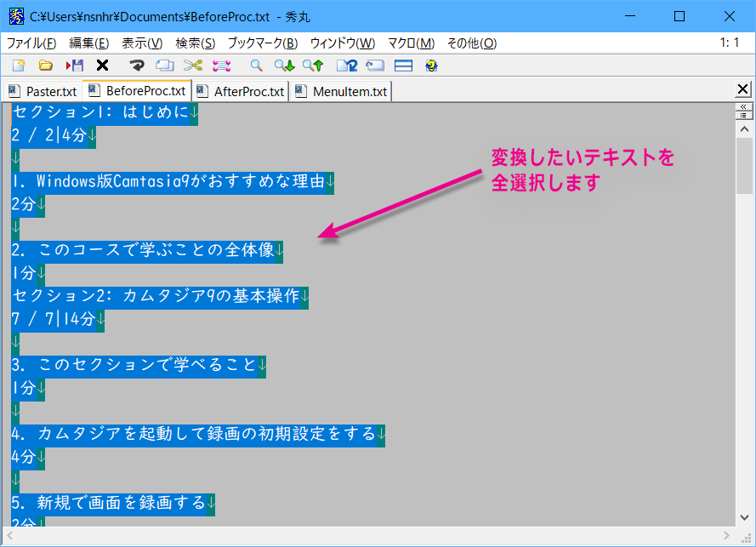The image size is (756, 547).
Task: Switch to the MenuItem.txt tab
Action: point(341,91)
